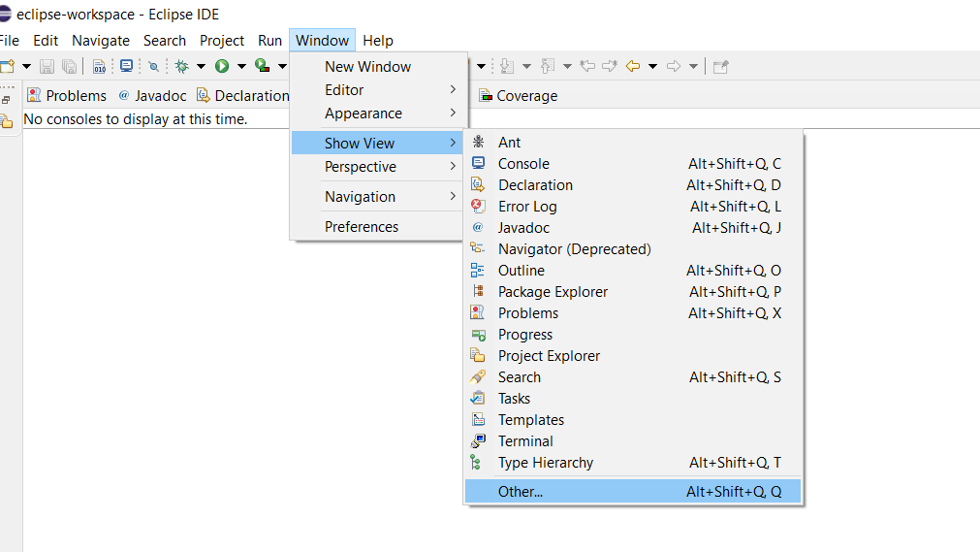The width and height of the screenshot is (980, 552).
Task: Click the Last Edit Location icon
Action: coord(586,66)
